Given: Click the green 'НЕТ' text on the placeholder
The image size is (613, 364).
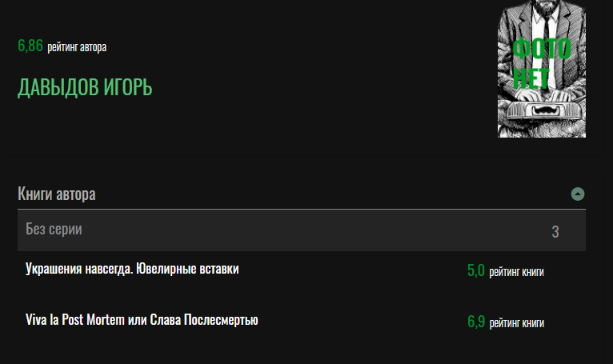Looking at the screenshot, I should click(531, 77).
